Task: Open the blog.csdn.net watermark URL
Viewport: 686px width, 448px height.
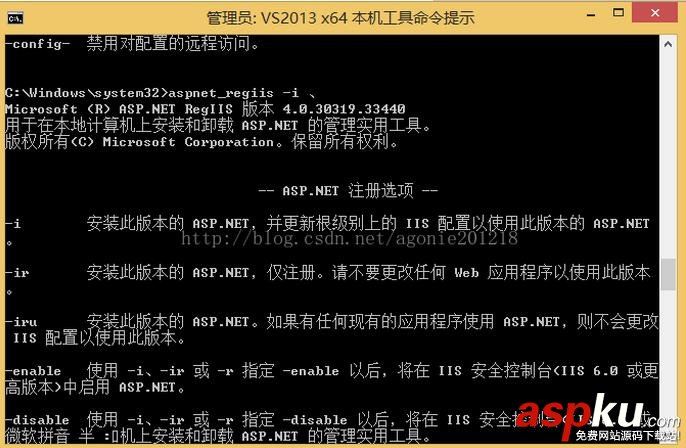Action: click(x=349, y=238)
